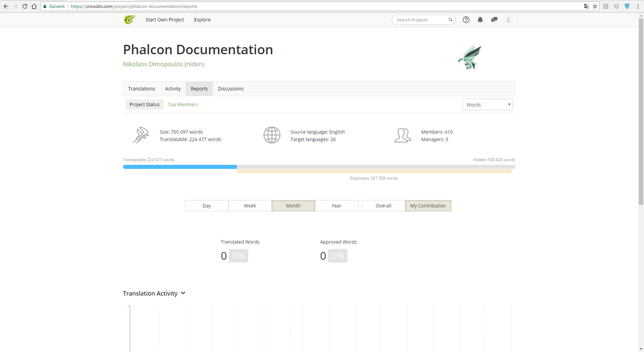Open the help question mark icon
The height and width of the screenshot is (352, 644).
[466, 20]
